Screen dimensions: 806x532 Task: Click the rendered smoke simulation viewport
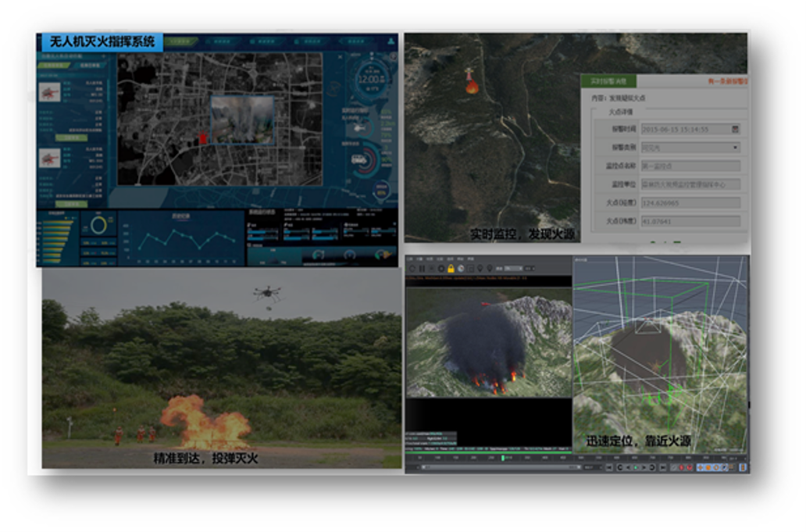click(489, 342)
